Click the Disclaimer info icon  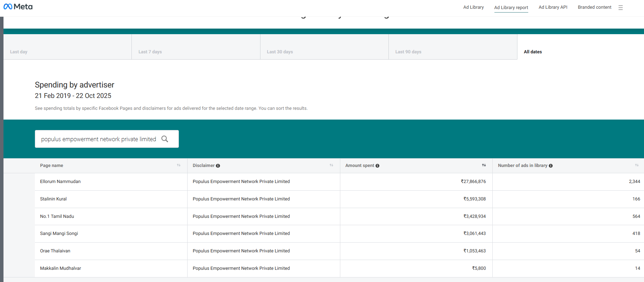218,166
